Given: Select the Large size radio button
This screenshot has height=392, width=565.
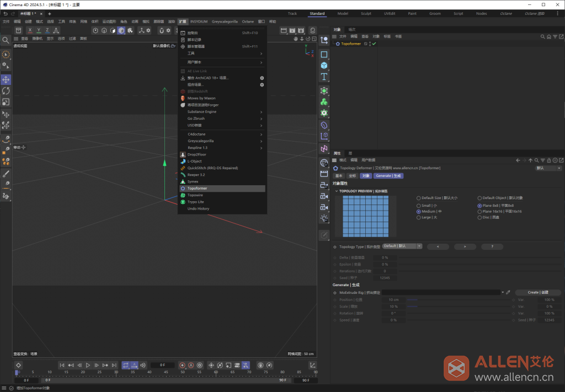Looking at the screenshot, I should coord(418,218).
